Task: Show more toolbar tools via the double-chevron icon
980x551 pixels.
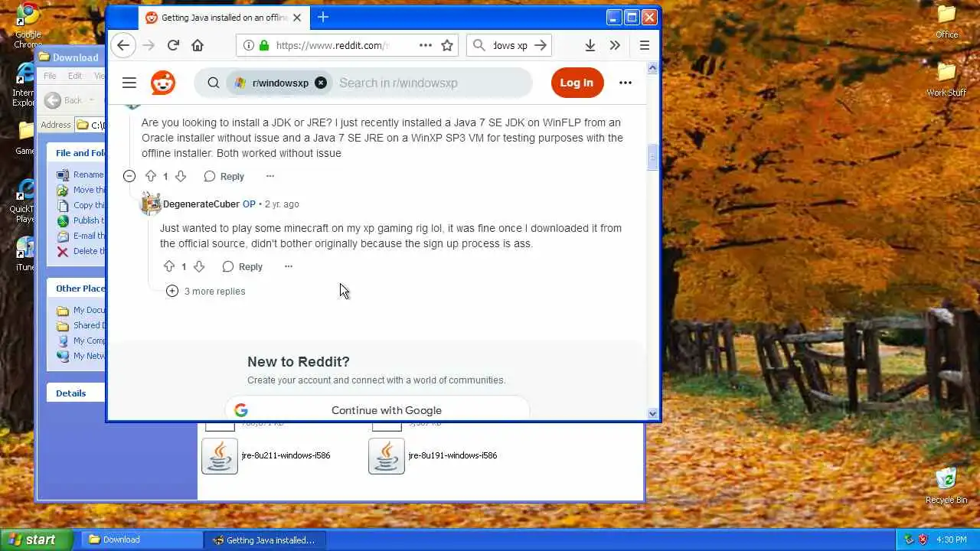Action: pos(615,45)
